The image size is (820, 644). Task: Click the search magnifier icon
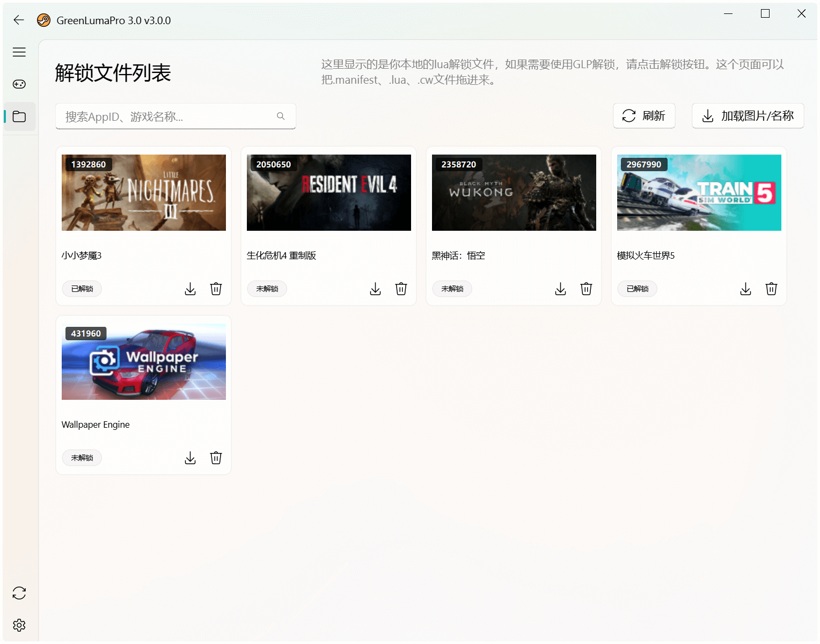281,116
